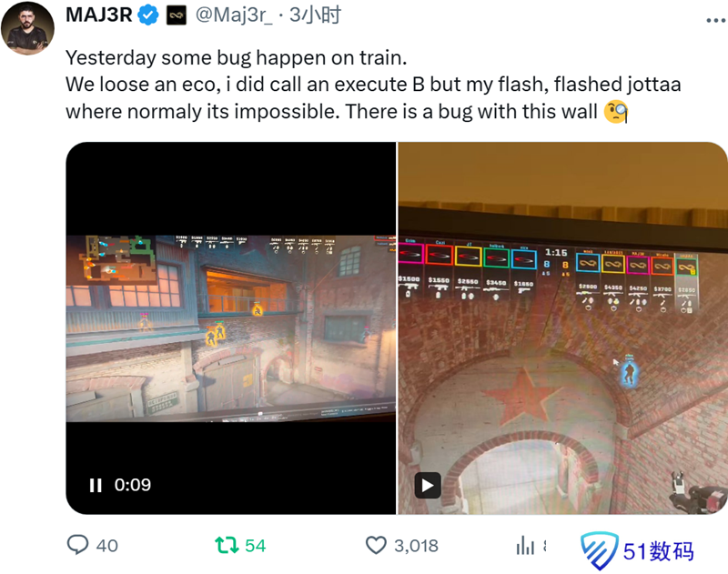Open the 3小时 timestamp link
This screenshot has height=574, width=728.
tap(315, 15)
